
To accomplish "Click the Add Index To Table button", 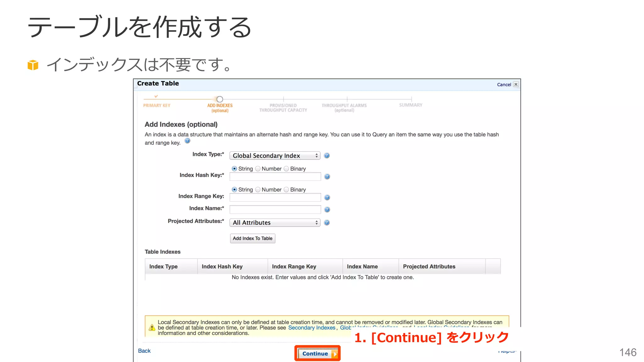I will (253, 238).
